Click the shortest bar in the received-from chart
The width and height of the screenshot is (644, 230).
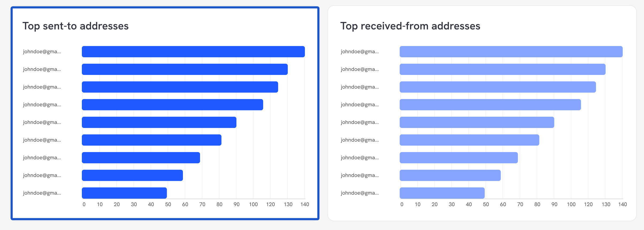coord(442,193)
